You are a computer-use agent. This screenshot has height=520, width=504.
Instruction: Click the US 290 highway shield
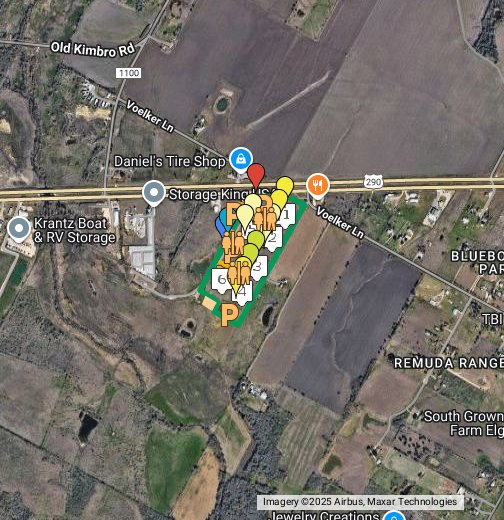373,182
